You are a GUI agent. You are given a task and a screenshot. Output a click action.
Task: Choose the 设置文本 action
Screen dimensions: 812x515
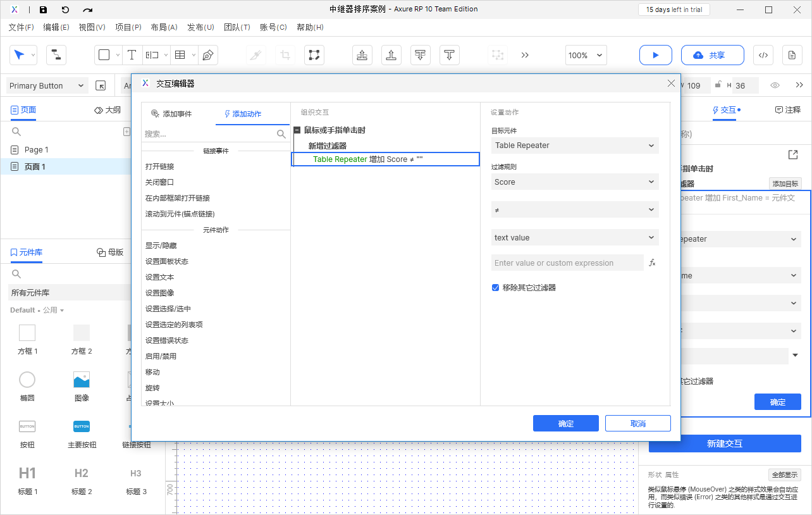pos(159,277)
